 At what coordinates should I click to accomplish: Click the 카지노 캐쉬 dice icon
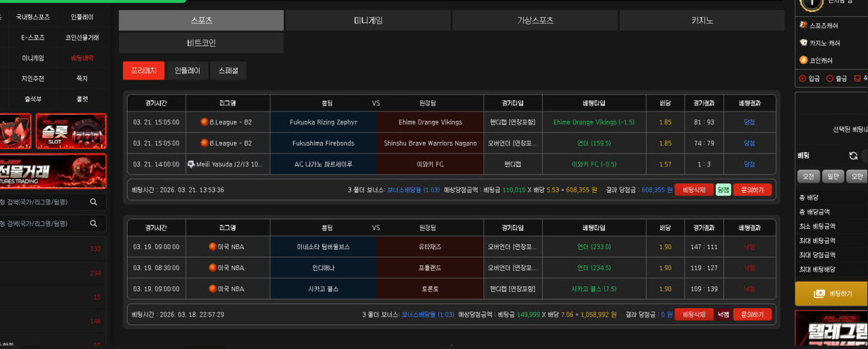pyautogui.click(x=804, y=43)
